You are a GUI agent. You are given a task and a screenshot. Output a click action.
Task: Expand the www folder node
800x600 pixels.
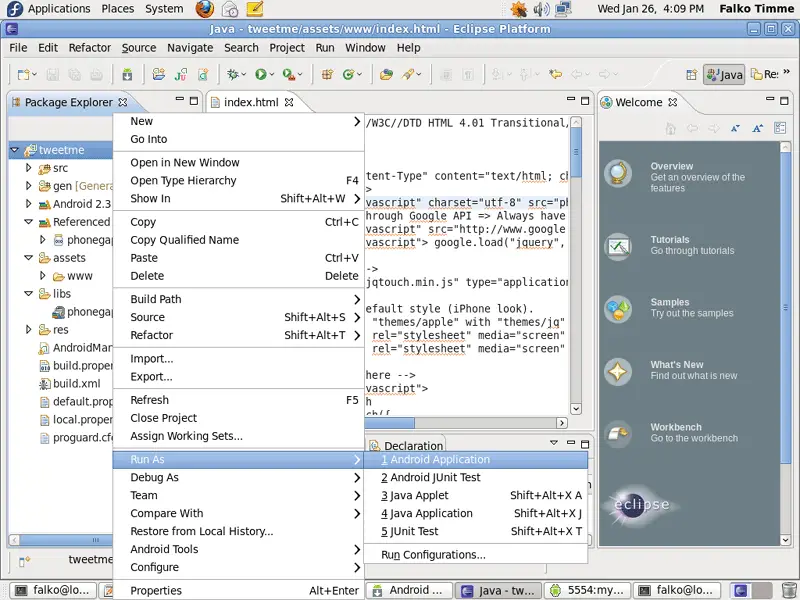[43, 276]
